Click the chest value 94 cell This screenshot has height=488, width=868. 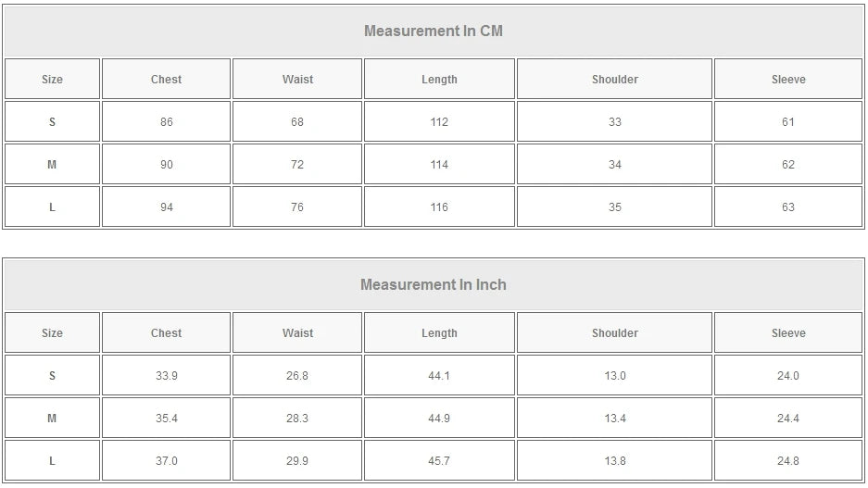coord(166,207)
